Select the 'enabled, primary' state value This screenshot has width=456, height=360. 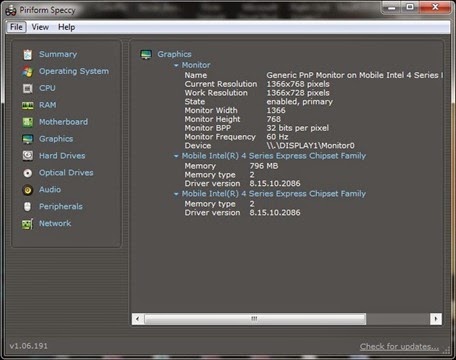[299, 102]
